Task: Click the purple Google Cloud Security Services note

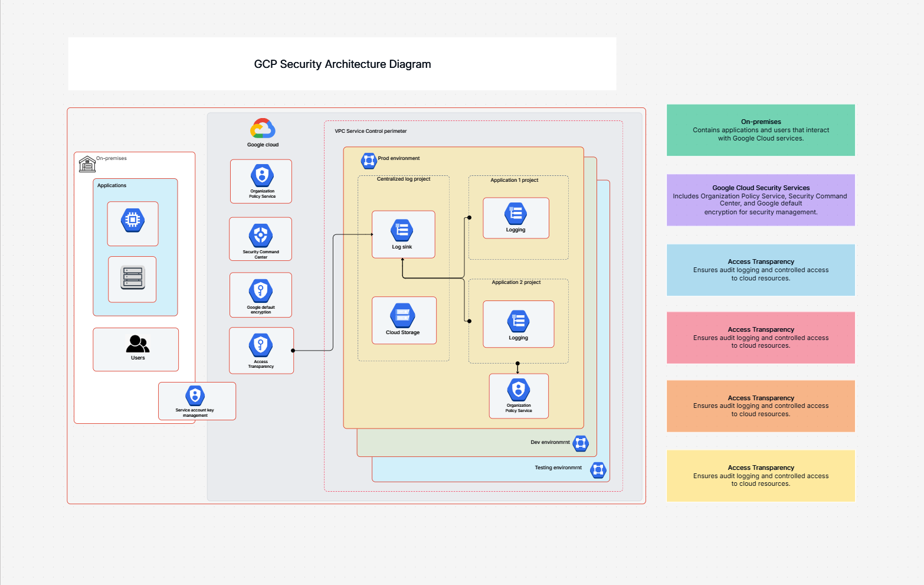Action: point(760,200)
